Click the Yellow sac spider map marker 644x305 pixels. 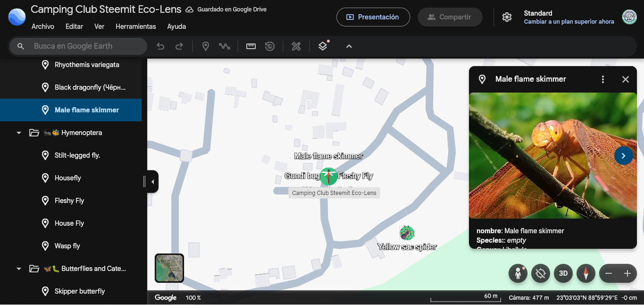tap(407, 233)
